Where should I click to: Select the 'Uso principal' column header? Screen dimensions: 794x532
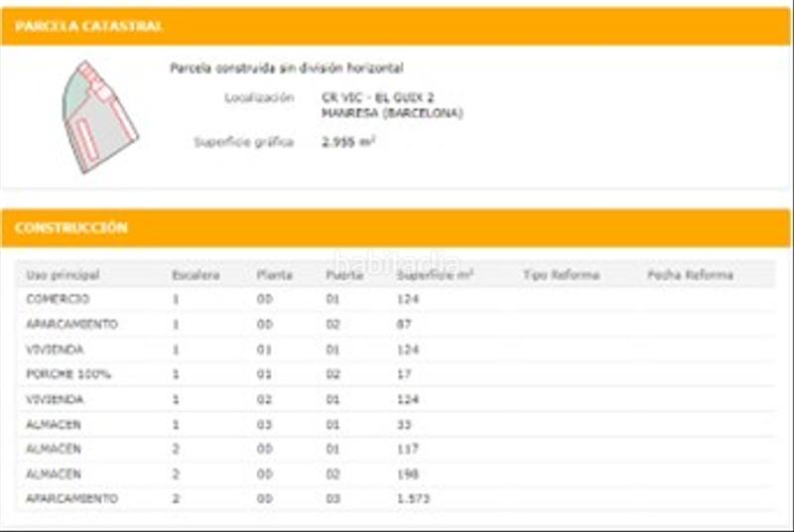pyautogui.click(x=63, y=275)
